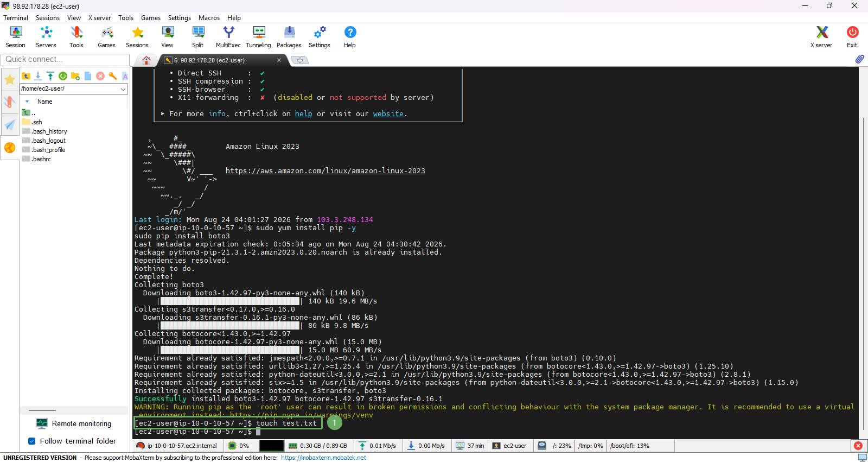Image resolution: width=868 pixels, height=462 pixels.
Task: Click the home tab icon
Action: [146, 60]
